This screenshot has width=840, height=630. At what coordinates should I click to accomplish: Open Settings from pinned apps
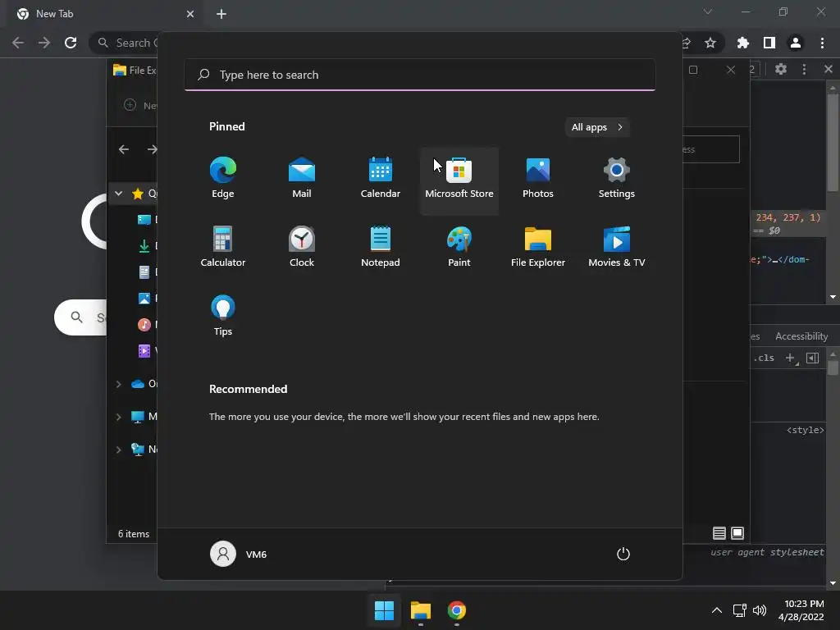617,180
